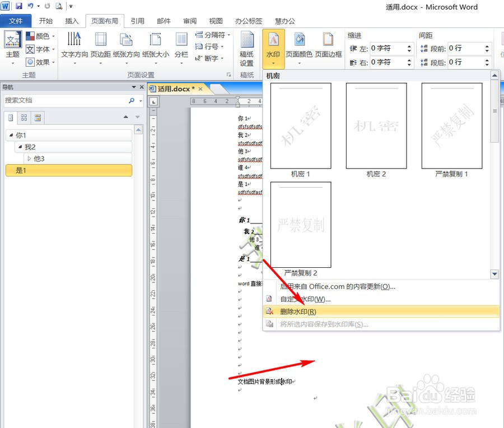
Task: Switch to Review (审阅) tab
Action: pyautogui.click(x=190, y=21)
